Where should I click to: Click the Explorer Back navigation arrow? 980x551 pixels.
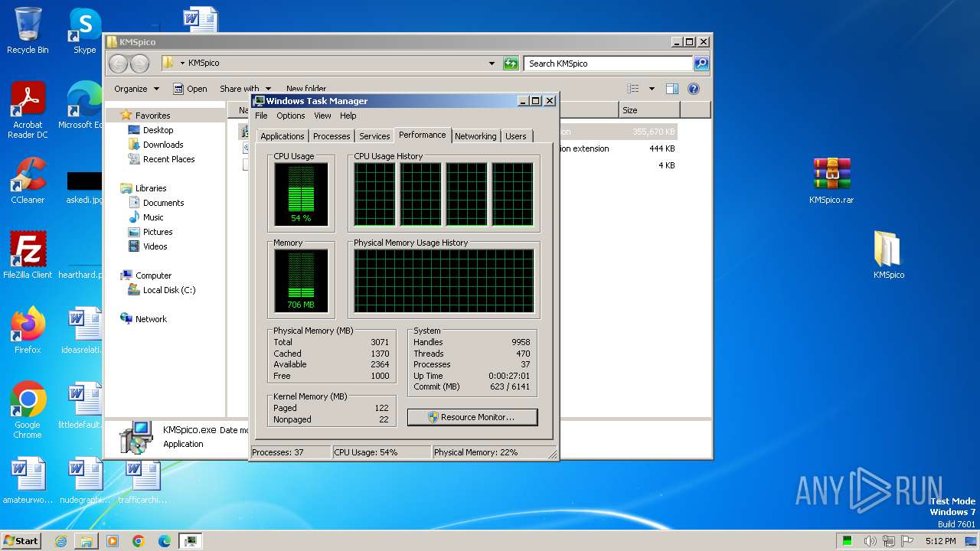(118, 64)
